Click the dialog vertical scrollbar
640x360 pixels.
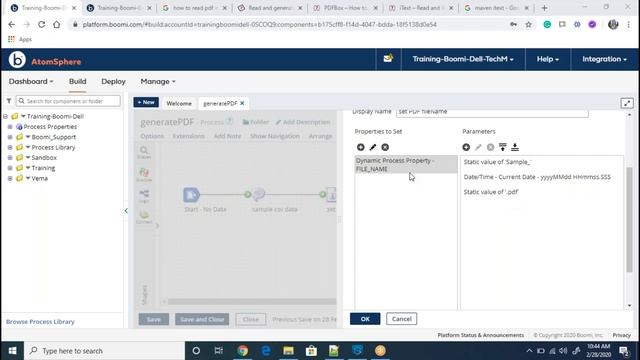point(629,219)
